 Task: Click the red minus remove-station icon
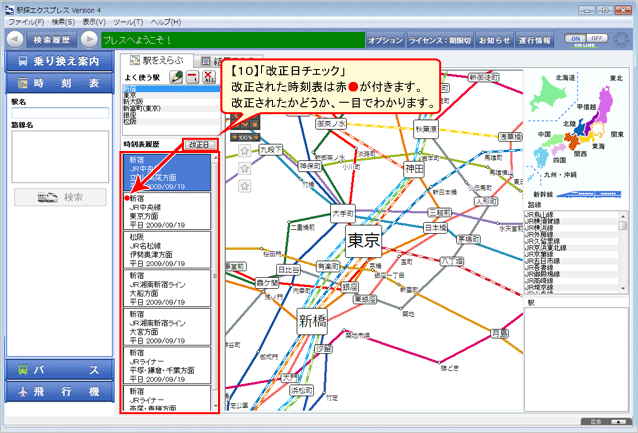pos(192,77)
